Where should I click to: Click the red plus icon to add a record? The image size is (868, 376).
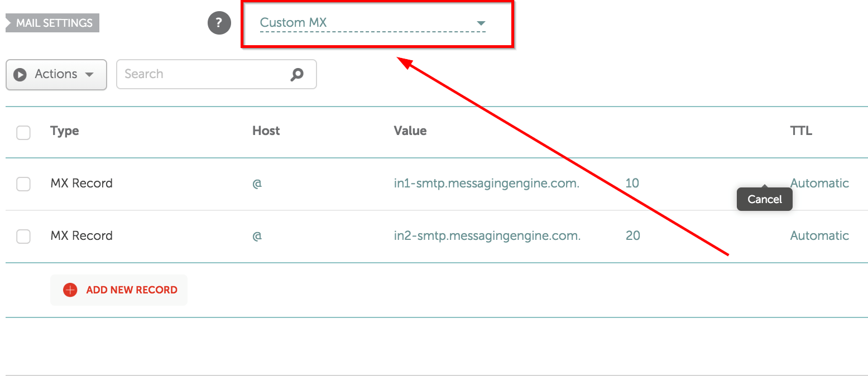pyautogui.click(x=70, y=290)
